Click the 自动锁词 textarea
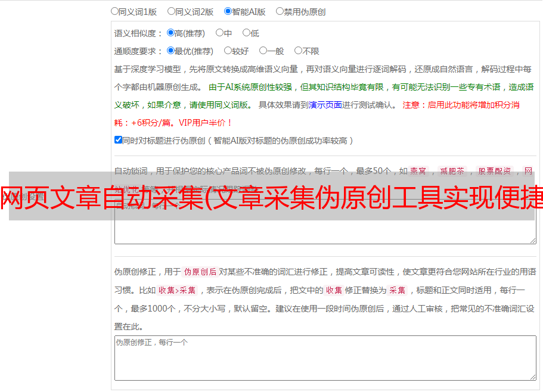The image size is (543, 392). [325, 222]
